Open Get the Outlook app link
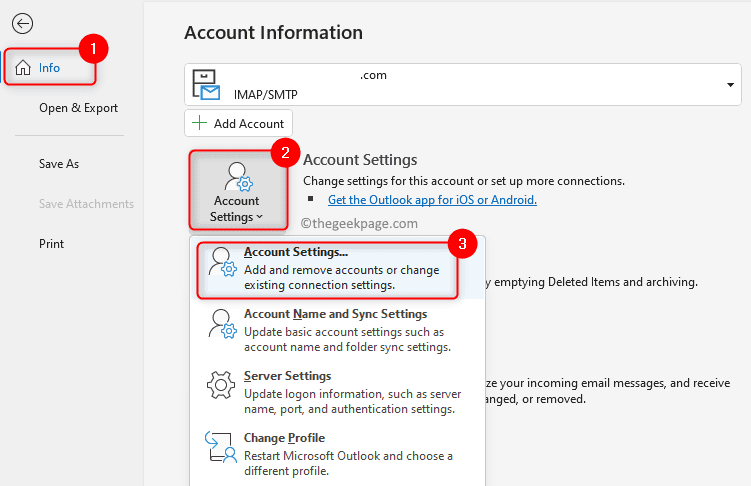The image size is (751, 486). [432, 200]
